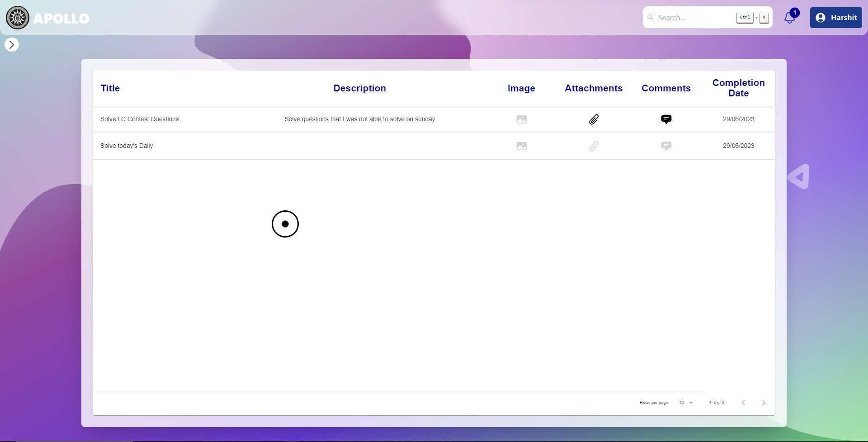The image size is (868, 442).
Task: Open attachments for Solve today's Daily
Action: click(x=594, y=146)
